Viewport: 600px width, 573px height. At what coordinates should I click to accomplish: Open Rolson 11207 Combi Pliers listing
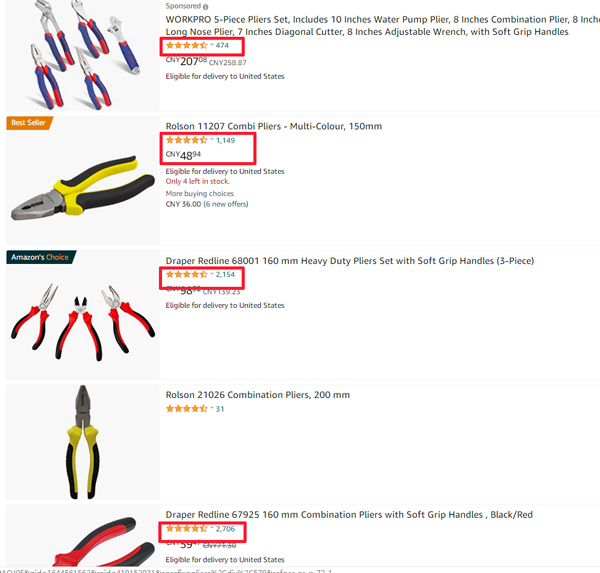point(274,126)
